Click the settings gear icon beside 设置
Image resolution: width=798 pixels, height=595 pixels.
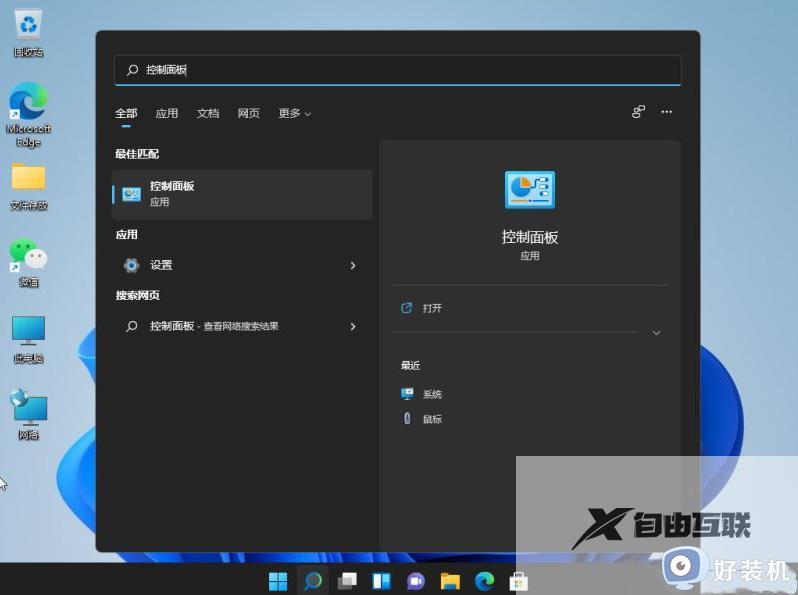[131, 265]
